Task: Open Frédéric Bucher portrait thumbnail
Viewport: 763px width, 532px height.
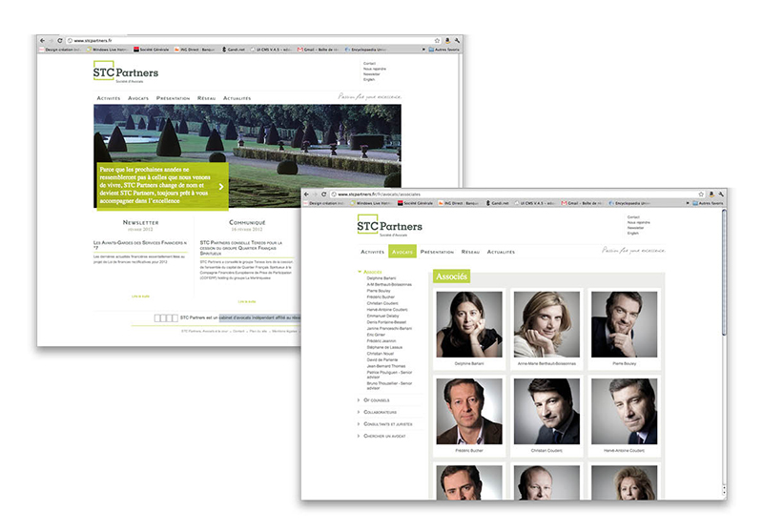Action: click(469, 412)
